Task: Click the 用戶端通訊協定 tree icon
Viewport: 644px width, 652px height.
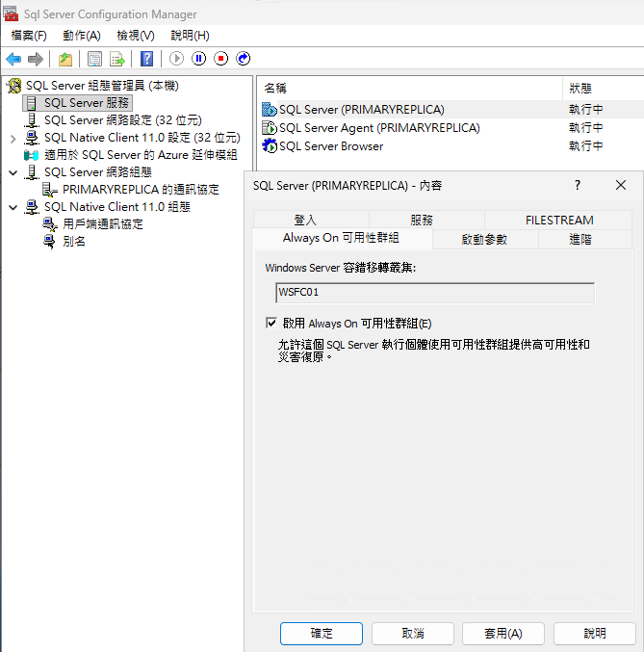Action: coord(50,224)
